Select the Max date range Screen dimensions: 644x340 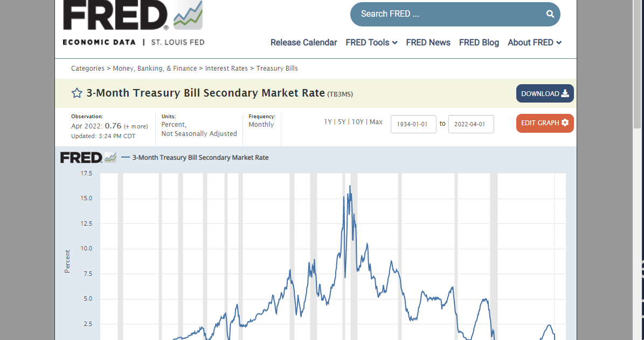[x=376, y=121]
